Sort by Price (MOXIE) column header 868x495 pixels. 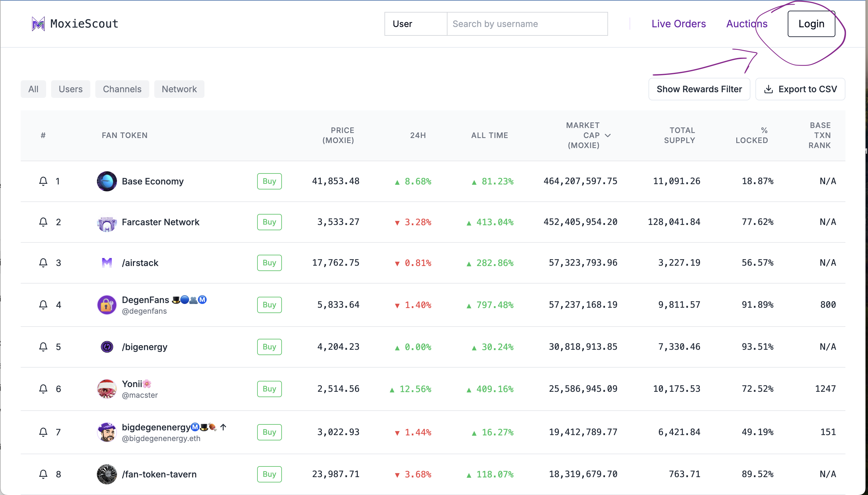pyautogui.click(x=338, y=135)
